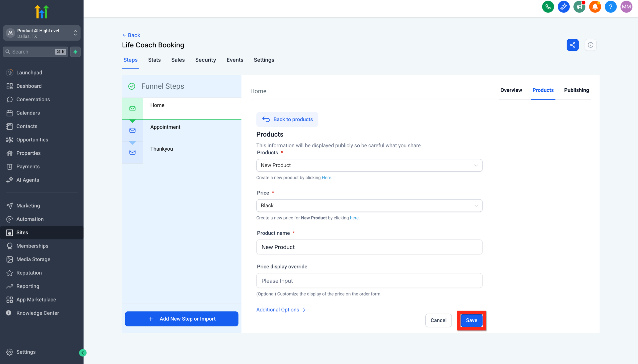Viewport: 638px width, 364px height.
Task: Switch to the Publishing tab
Action: (x=577, y=90)
